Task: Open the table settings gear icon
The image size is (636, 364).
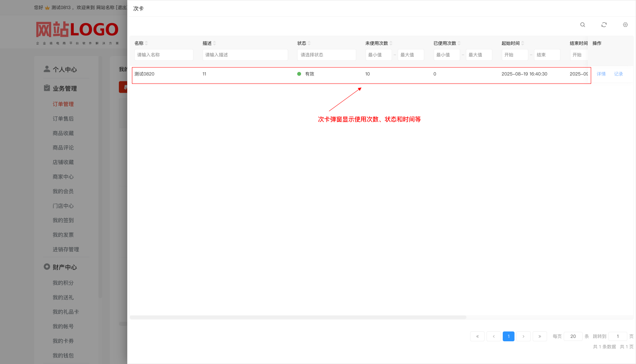Action: pyautogui.click(x=625, y=25)
